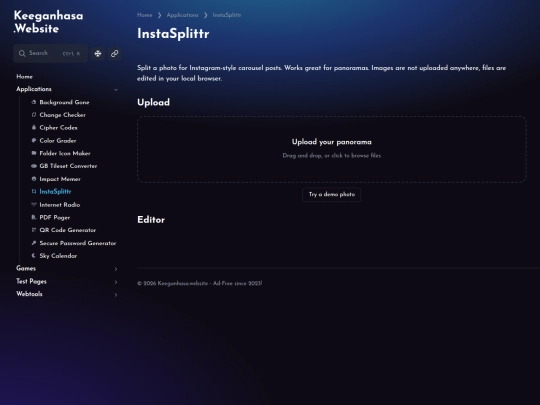The image size is (540, 405).
Task: Open Sky Calendar app link
Action: [x=58, y=256]
